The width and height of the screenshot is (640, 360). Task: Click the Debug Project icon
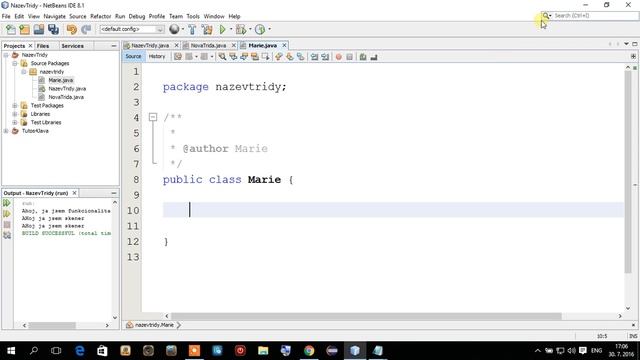241,29
